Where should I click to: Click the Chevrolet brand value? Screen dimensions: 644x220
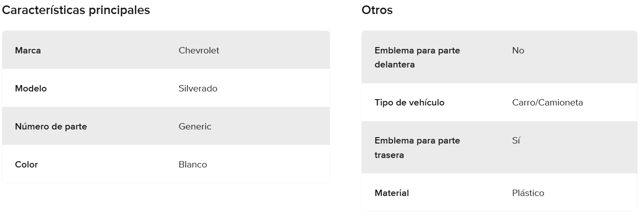[199, 50]
